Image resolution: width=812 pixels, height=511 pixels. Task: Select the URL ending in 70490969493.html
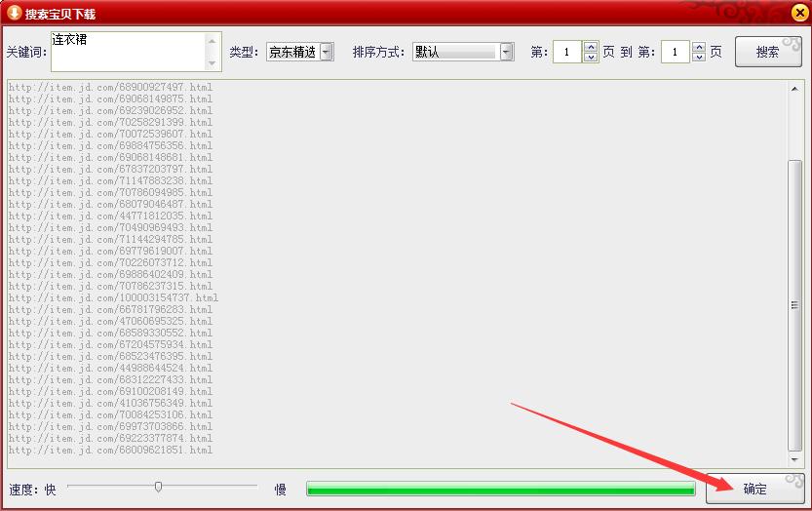tap(110, 227)
